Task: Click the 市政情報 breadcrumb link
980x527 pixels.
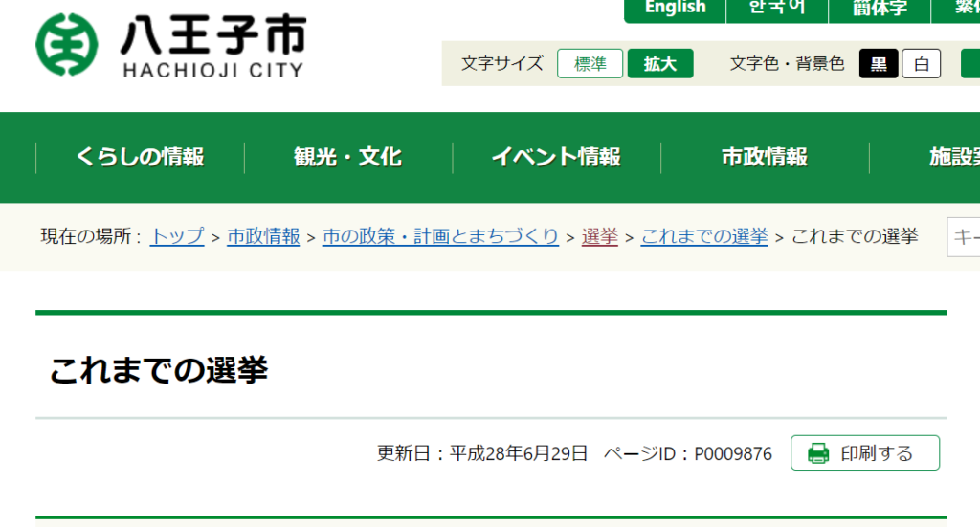Action: (263, 236)
